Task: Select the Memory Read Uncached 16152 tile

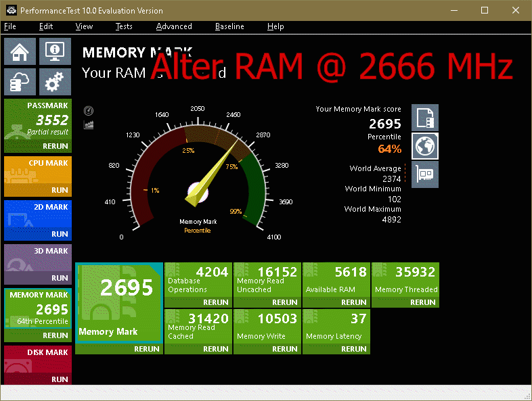Action: [x=267, y=280]
